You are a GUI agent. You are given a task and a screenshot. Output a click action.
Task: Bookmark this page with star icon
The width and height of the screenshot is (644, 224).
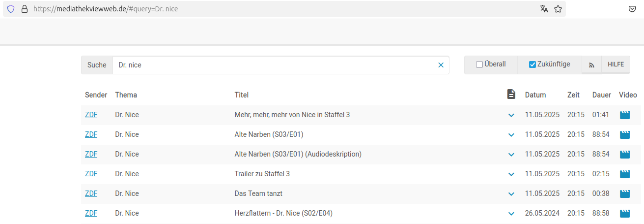click(558, 9)
